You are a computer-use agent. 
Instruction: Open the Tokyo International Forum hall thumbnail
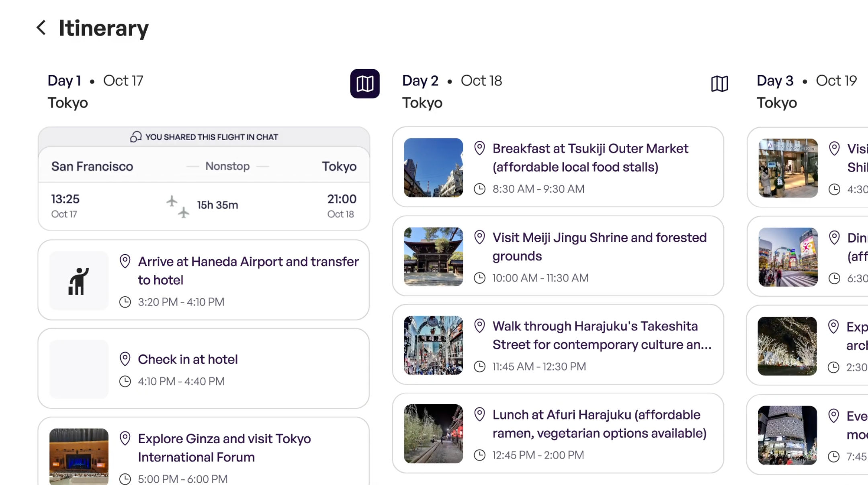[x=79, y=456]
